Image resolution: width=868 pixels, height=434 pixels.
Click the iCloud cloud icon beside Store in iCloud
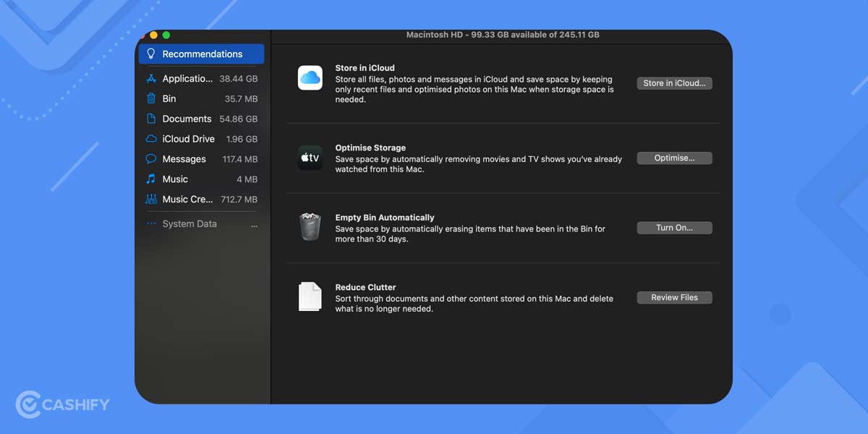pyautogui.click(x=310, y=76)
